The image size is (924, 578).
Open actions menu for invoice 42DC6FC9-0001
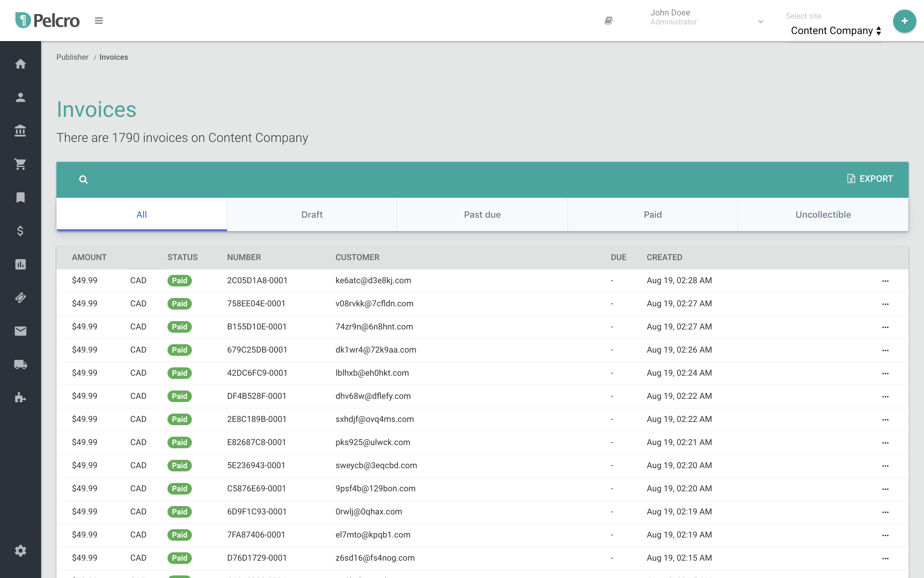coord(886,373)
